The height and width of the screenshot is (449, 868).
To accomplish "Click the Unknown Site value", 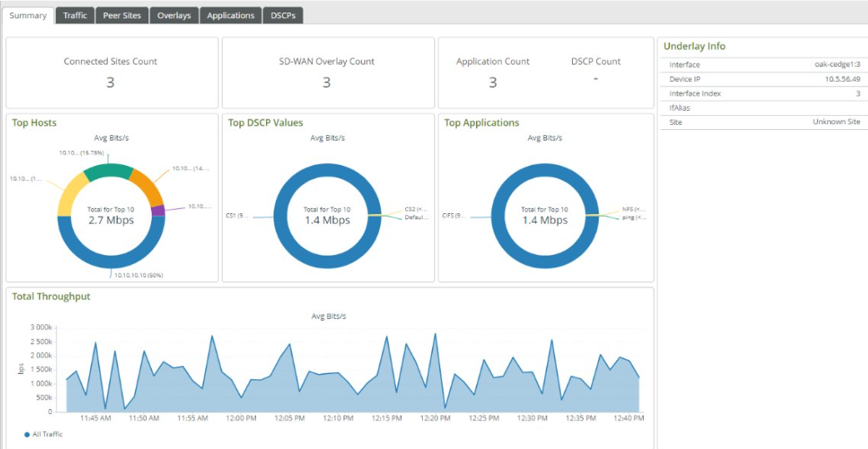I will [836, 122].
